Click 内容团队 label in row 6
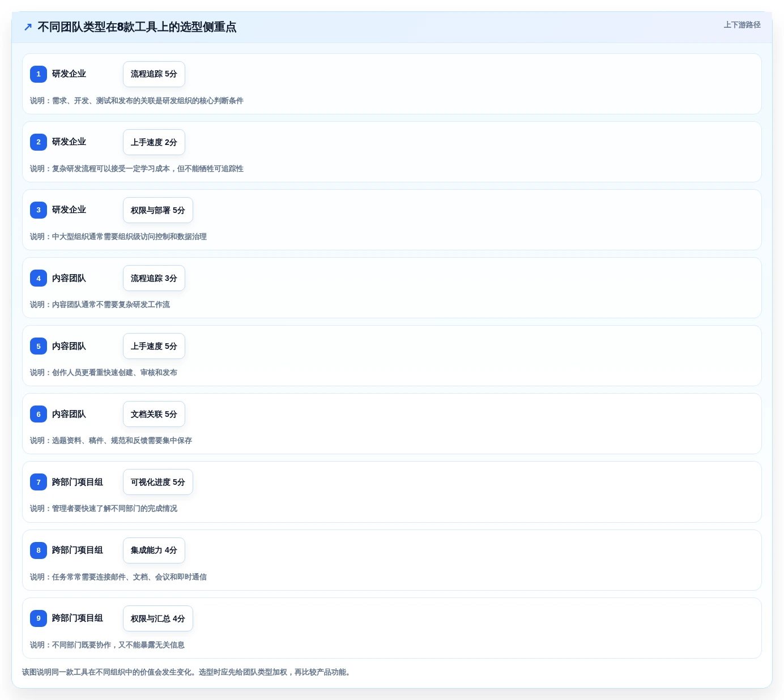The height and width of the screenshot is (700, 784). pos(69,414)
